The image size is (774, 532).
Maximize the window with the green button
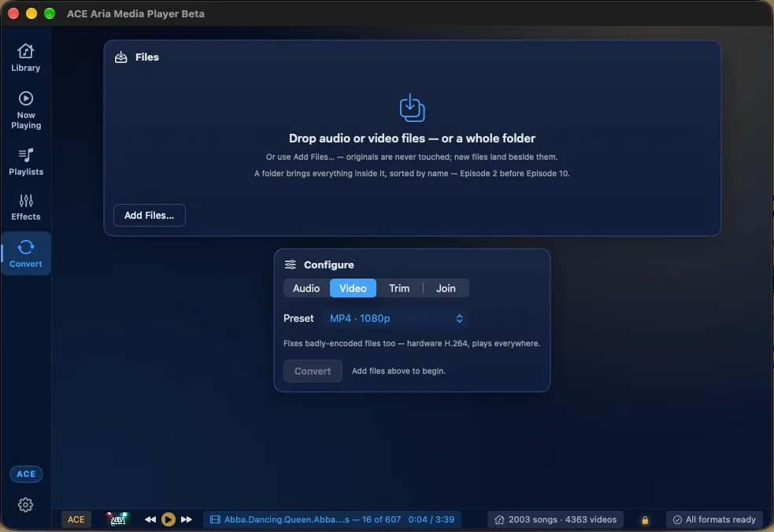pyautogui.click(x=50, y=13)
